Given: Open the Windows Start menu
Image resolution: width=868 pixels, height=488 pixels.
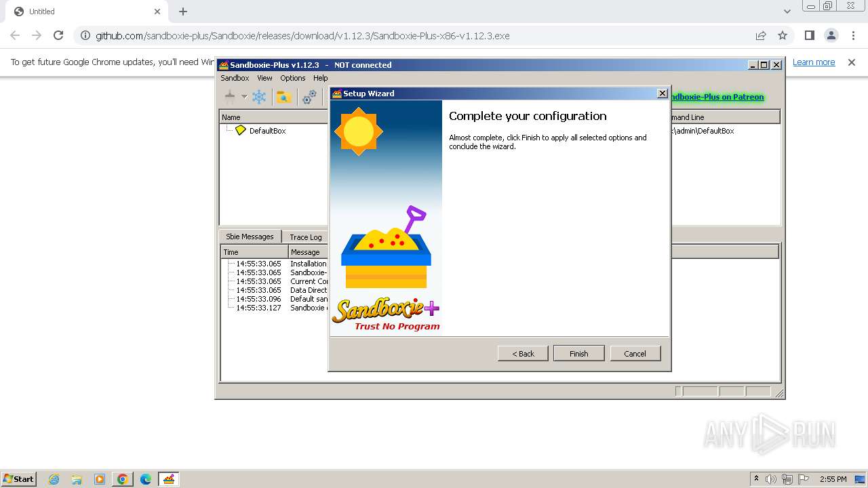Looking at the screenshot, I should tap(19, 479).
